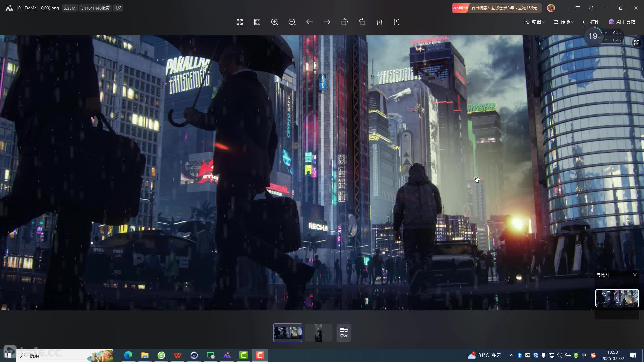Open network settings tray icon

(x=552, y=355)
